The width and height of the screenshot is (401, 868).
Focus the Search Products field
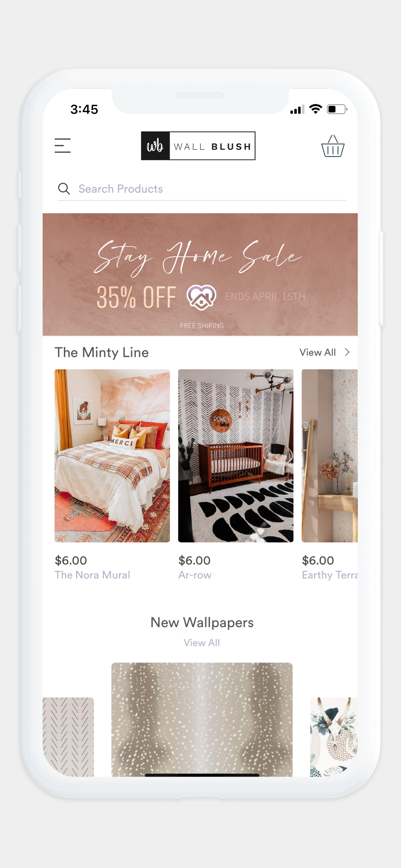[x=202, y=189]
